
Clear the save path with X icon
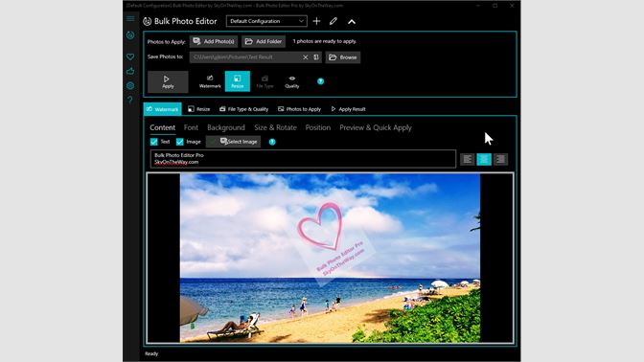click(305, 57)
